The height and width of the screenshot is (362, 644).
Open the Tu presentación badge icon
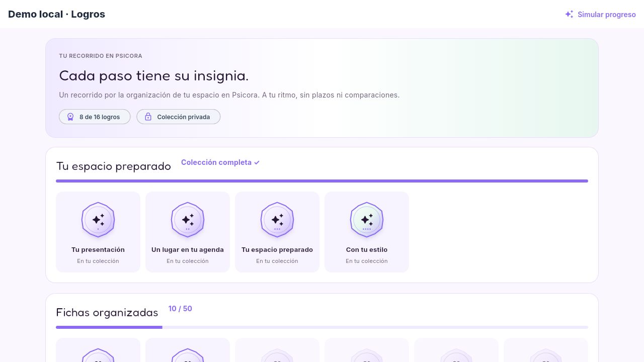[98, 220]
